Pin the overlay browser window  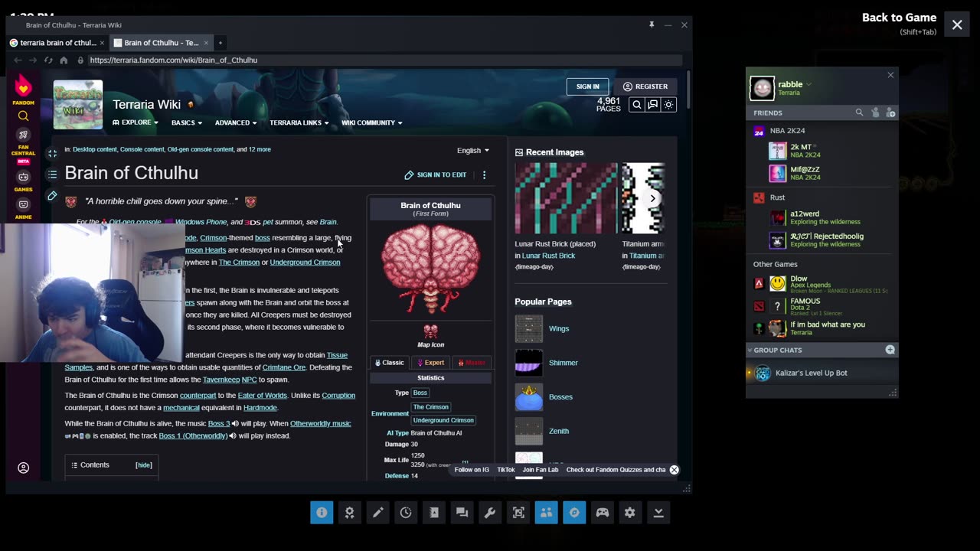click(652, 24)
